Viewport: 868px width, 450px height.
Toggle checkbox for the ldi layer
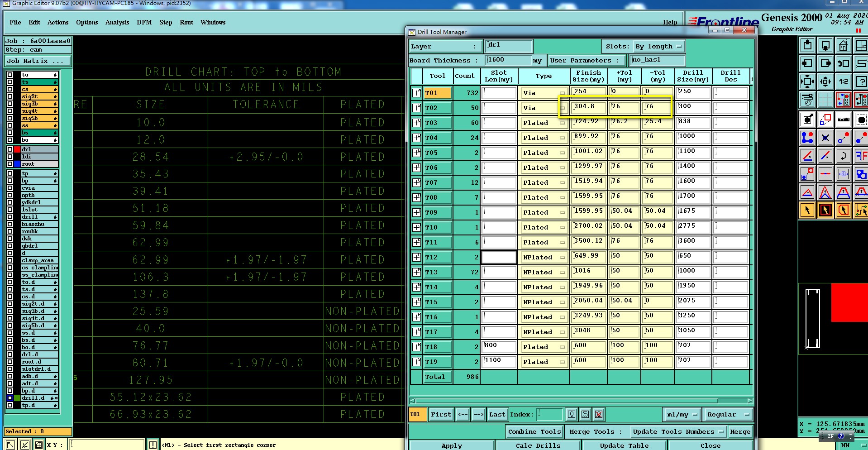click(x=10, y=157)
